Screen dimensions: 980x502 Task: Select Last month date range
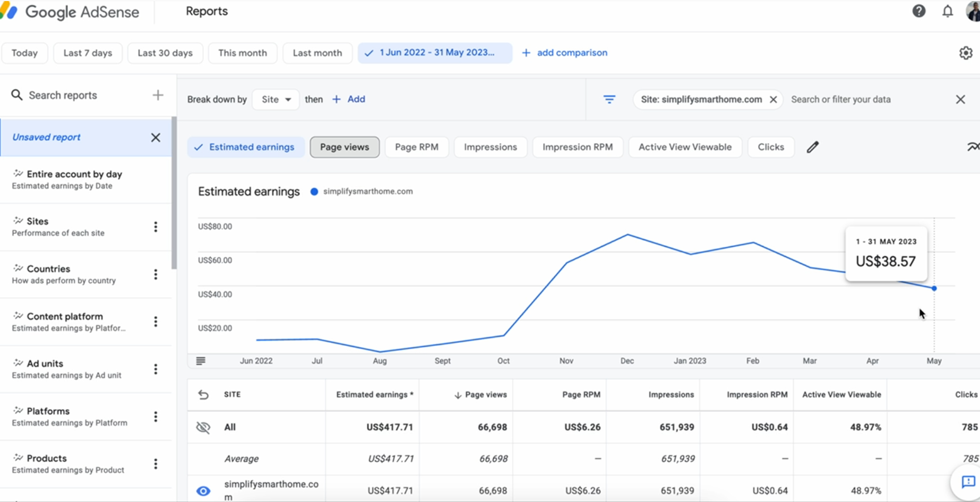[x=317, y=53]
